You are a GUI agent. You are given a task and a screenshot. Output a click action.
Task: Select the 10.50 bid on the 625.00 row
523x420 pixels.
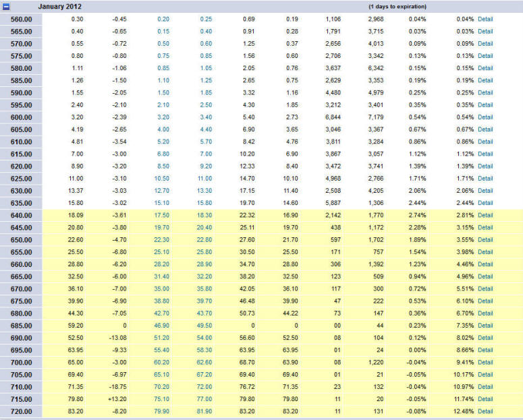pos(162,179)
